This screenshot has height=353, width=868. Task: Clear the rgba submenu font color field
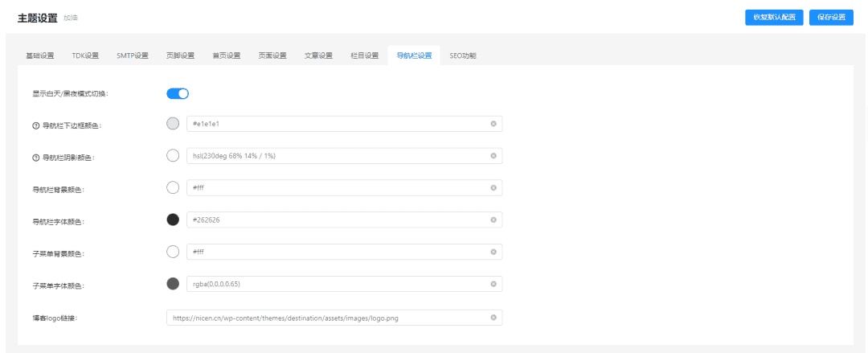[x=493, y=285]
